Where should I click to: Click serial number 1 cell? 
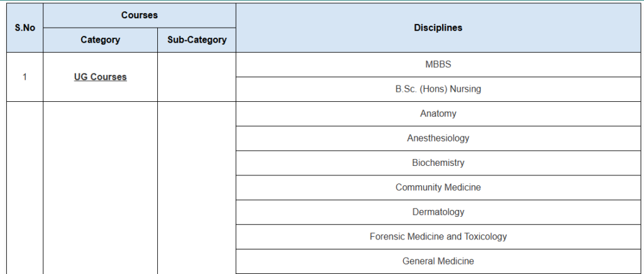(25, 77)
